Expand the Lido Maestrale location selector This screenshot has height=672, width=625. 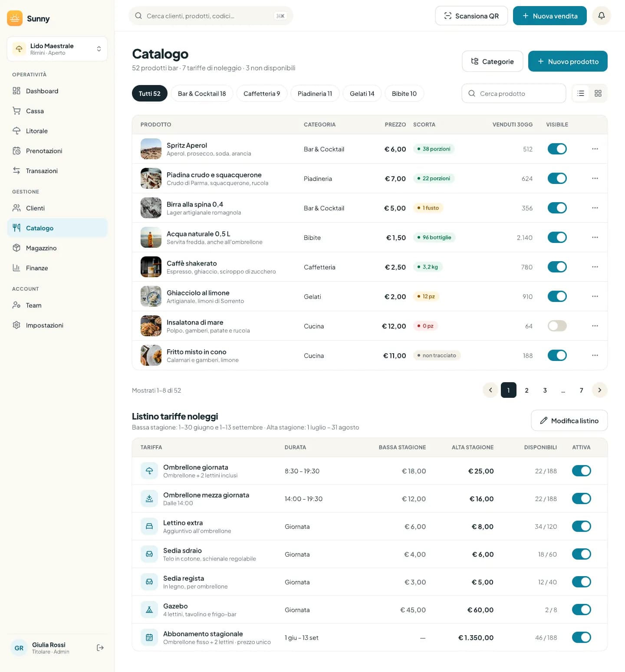click(x=57, y=49)
